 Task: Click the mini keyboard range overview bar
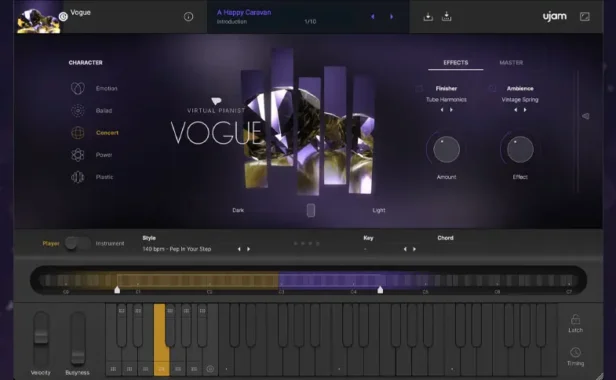(308, 281)
